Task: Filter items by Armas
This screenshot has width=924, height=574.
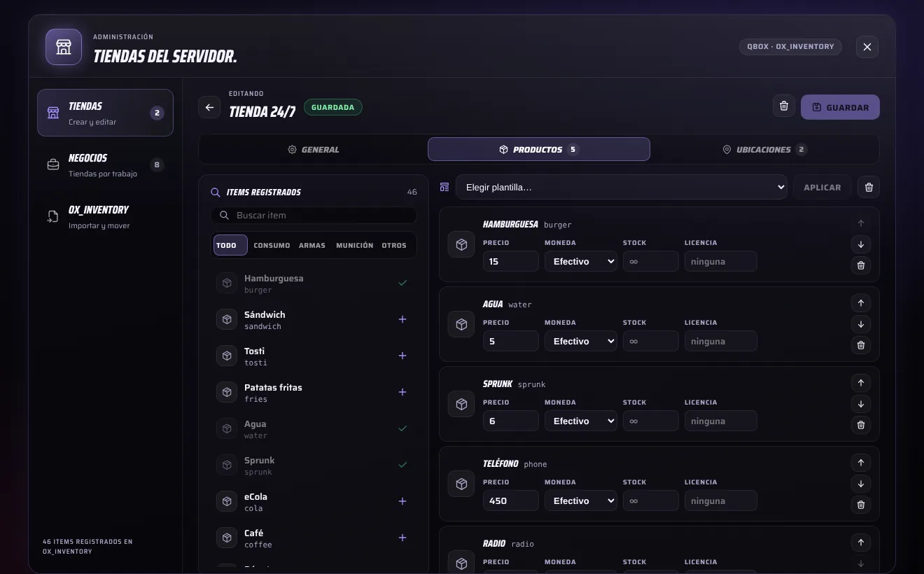Action: pos(312,246)
